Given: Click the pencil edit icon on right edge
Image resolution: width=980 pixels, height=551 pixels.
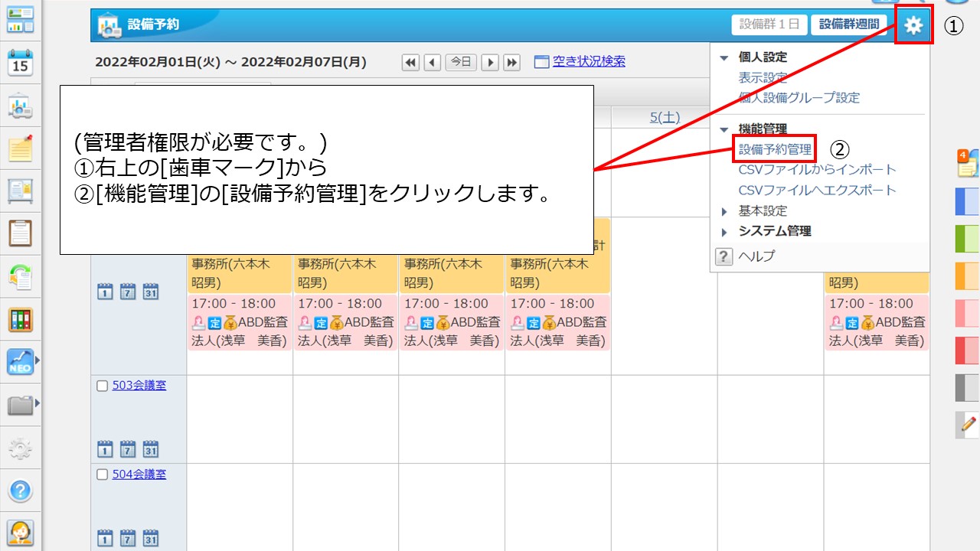Looking at the screenshot, I should (x=969, y=423).
